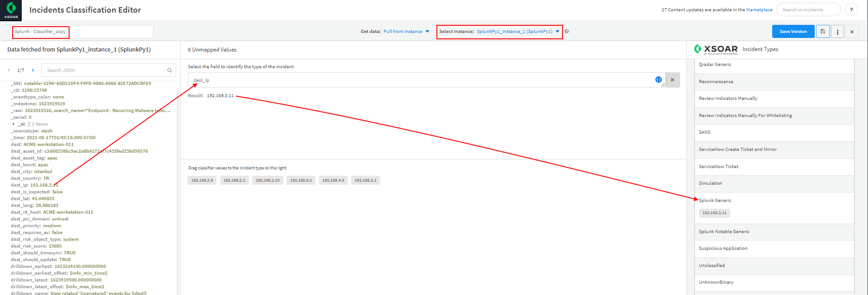Click the 192.168.3.9 unmapped value chip
Image resolution: width=868 pixels, height=295 pixels.
click(202, 180)
